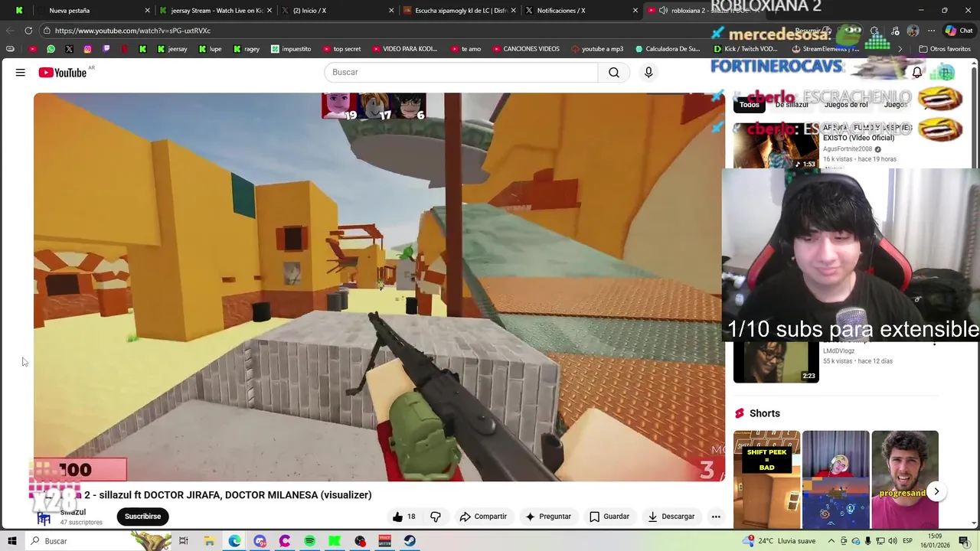Switch to jeersay Stream Kick tab

coord(216,11)
